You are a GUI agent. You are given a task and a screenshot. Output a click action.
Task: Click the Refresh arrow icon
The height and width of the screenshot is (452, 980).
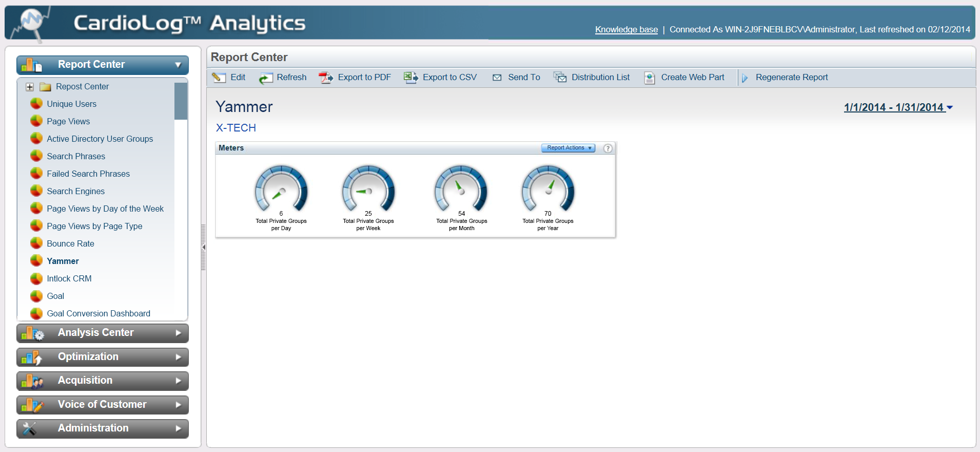pyautogui.click(x=265, y=78)
